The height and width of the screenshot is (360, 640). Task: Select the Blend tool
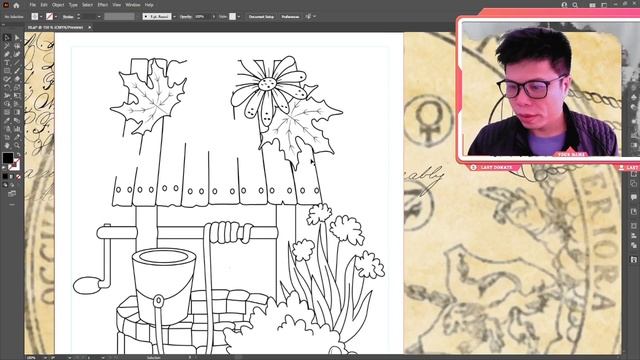(x=17, y=120)
